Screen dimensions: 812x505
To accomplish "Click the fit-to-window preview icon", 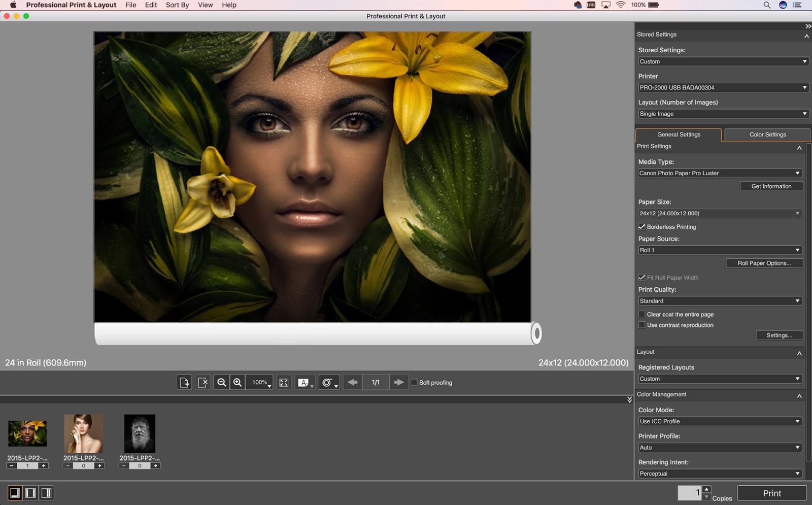I will (x=284, y=382).
